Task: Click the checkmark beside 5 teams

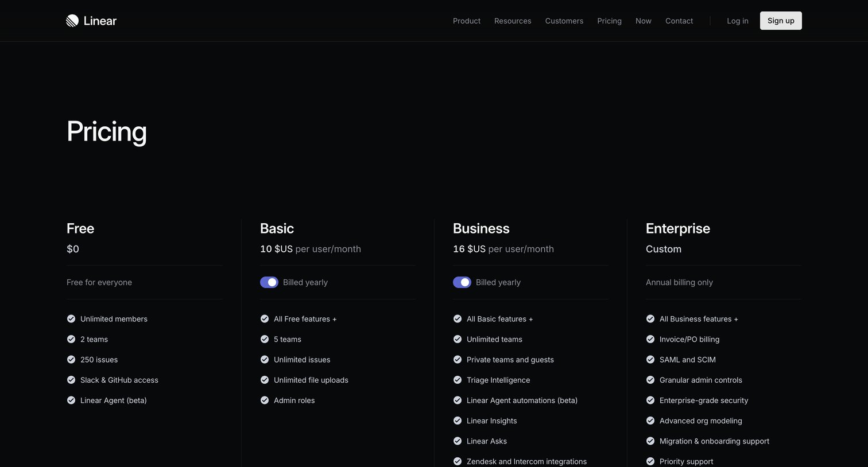Action: coord(265,339)
